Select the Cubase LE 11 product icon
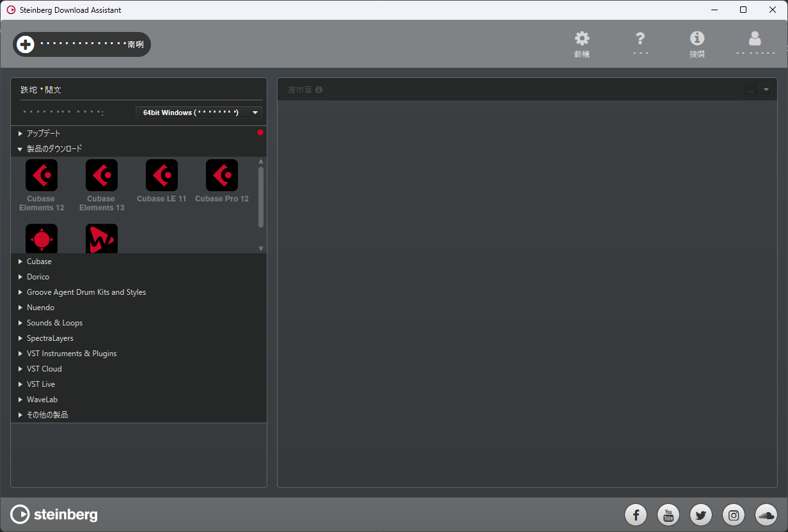Screen dimensions: 788x532 click(x=162, y=175)
